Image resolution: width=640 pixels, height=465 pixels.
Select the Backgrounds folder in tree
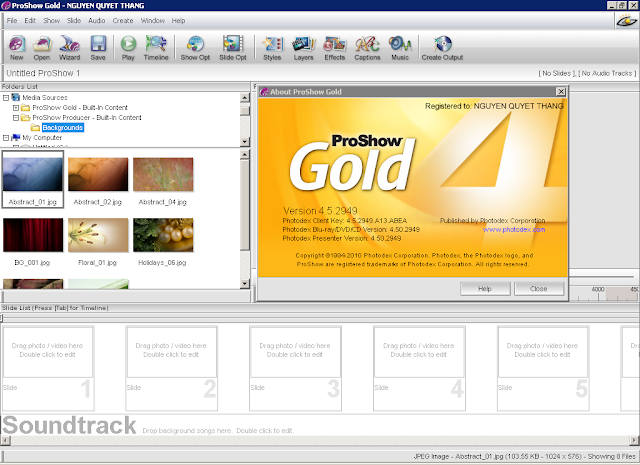tap(63, 128)
